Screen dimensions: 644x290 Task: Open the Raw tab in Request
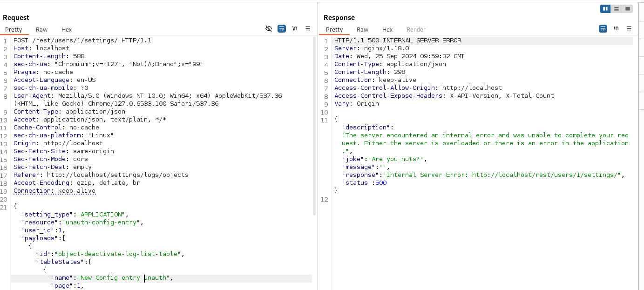coord(41,29)
